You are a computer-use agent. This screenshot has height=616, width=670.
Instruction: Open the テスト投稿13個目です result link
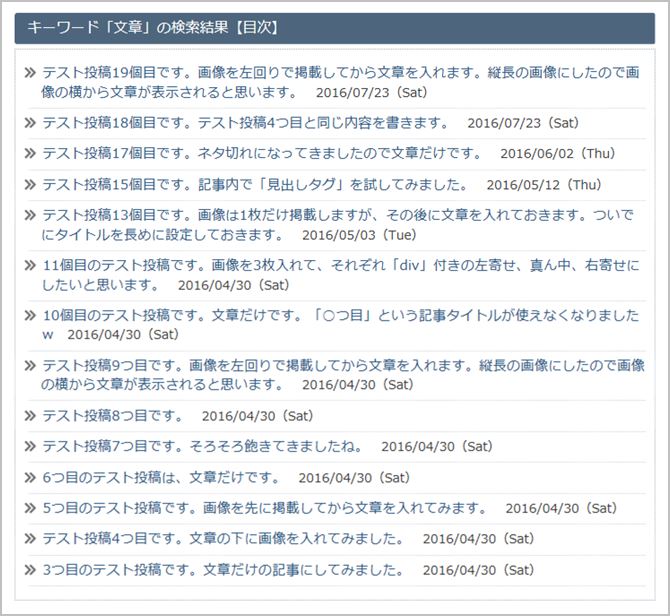coord(338,225)
